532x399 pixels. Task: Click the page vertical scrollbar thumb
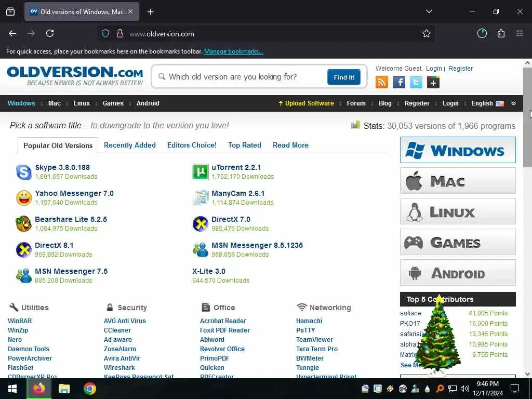point(527,117)
